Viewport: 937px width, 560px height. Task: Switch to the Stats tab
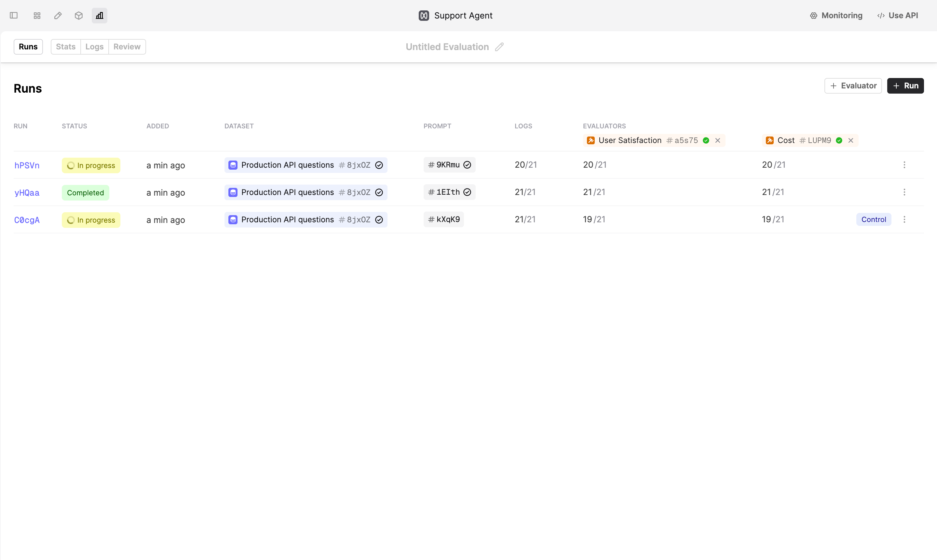pyautogui.click(x=66, y=47)
